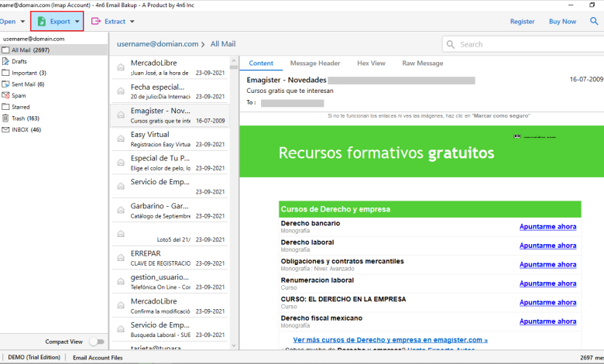Screen dimensions: 604x364
Task: Select the username@domain.com account node
Action: click(34, 39)
